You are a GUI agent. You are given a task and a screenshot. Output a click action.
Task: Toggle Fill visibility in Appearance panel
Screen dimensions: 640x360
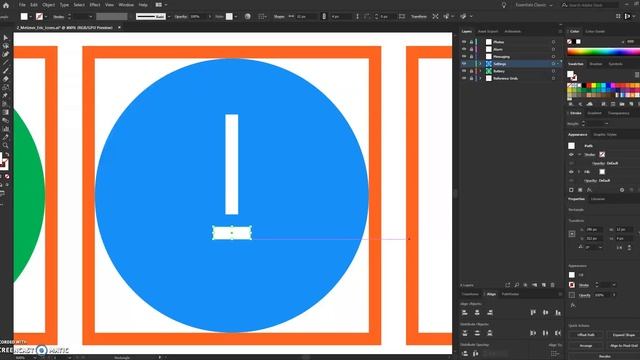pyautogui.click(x=571, y=172)
